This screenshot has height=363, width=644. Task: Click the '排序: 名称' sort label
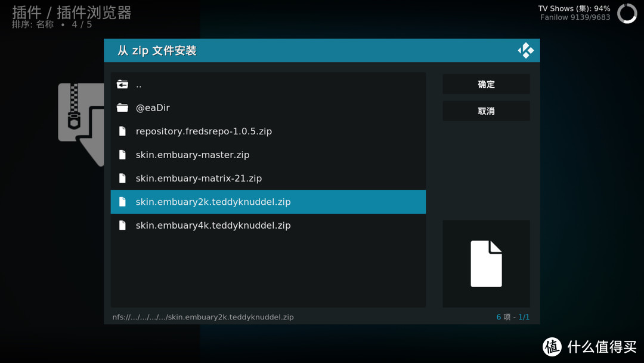click(33, 24)
